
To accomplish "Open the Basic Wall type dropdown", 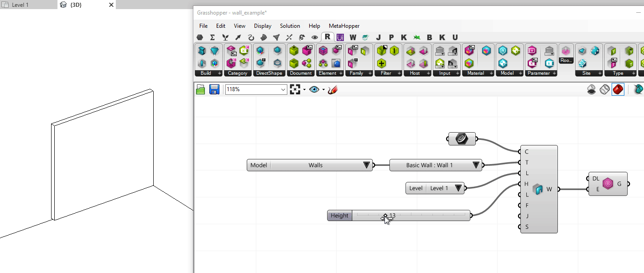I will [x=476, y=165].
